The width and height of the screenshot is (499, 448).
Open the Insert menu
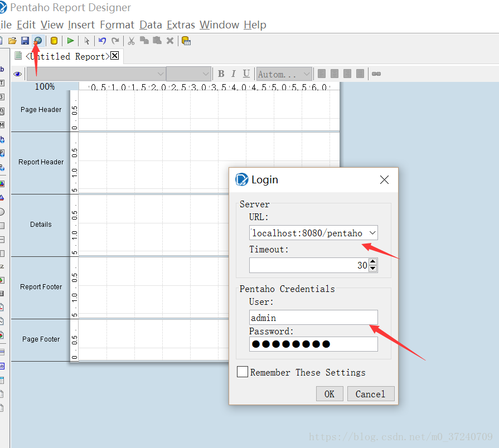point(81,25)
